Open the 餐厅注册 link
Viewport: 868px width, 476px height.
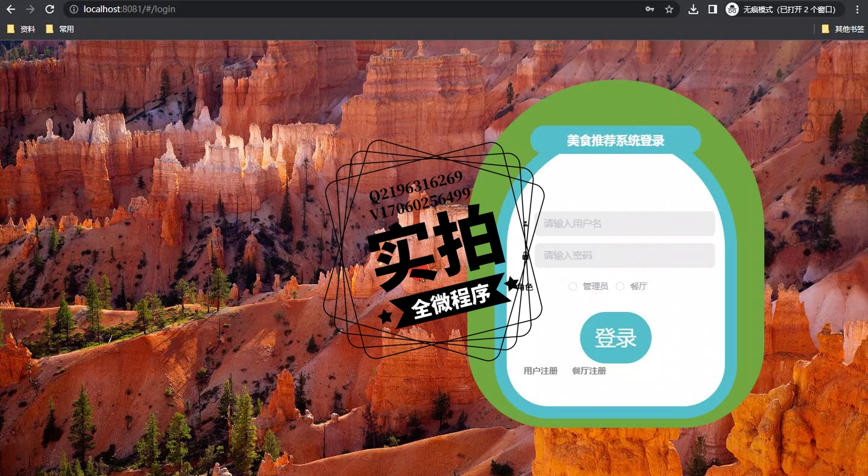(589, 371)
